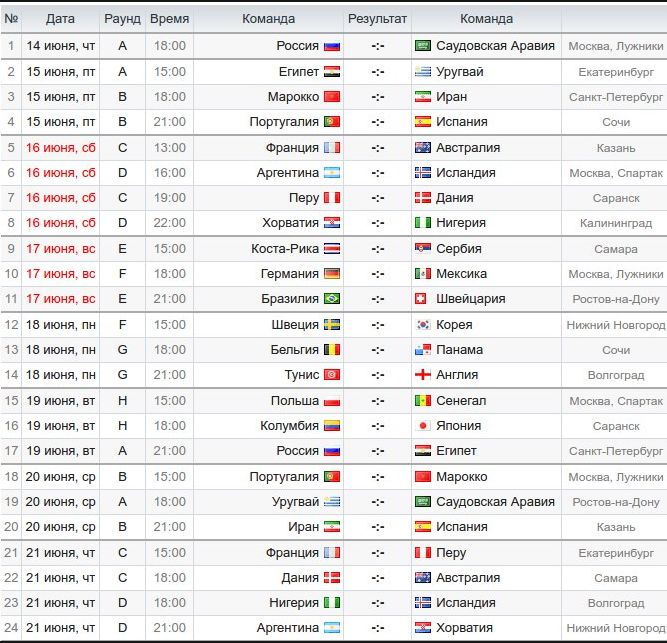Click the 'Раунд' column header
The width and height of the screenshot is (667, 643).
point(122,19)
